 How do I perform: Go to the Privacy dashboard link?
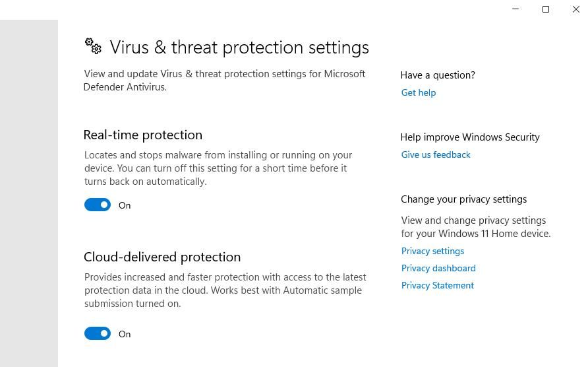pyautogui.click(x=438, y=268)
